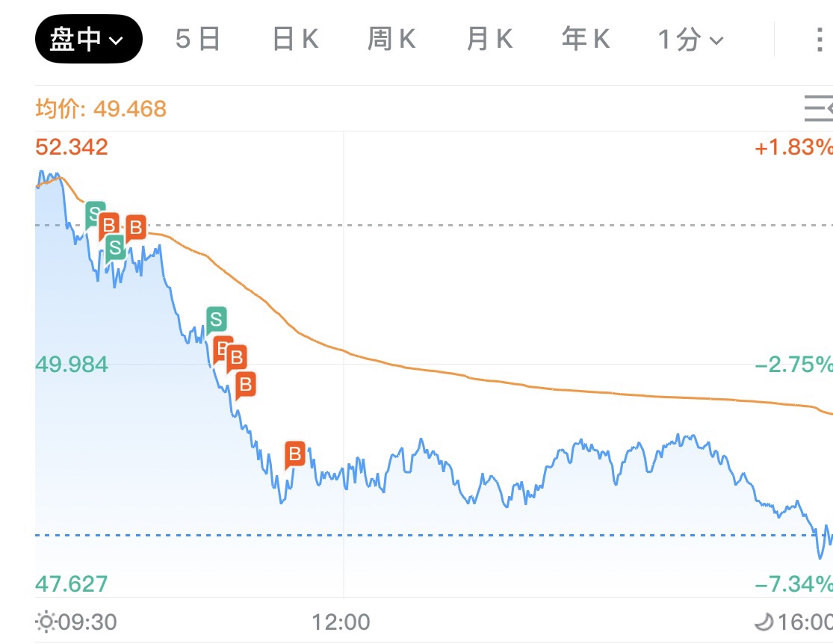
Task: Click the topmost green S sell marker
Action: [x=95, y=214]
